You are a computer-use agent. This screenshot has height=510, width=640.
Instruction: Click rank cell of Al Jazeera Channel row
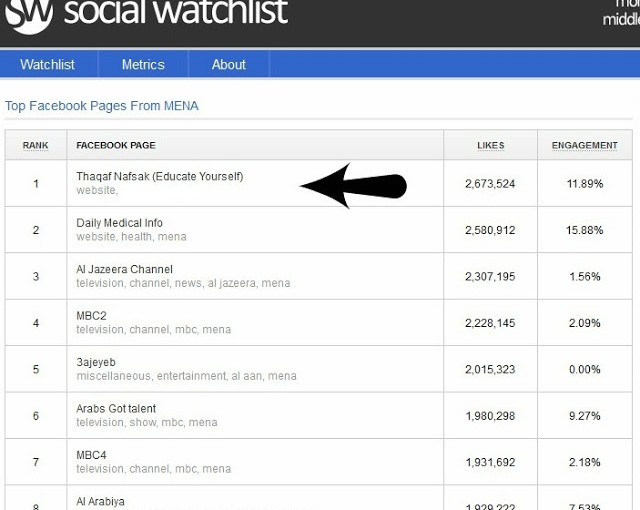click(x=36, y=277)
